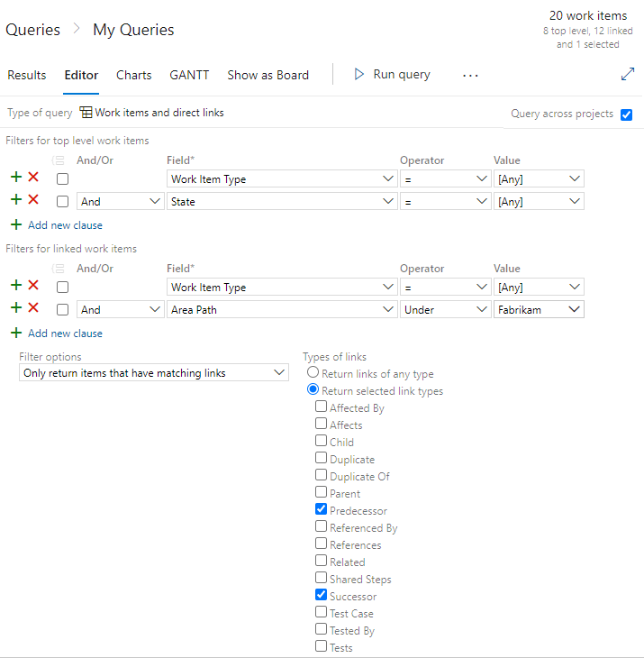This screenshot has width=644, height=658.
Task: Click breadcrumb chevron after Queries
Action: tap(77, 29)
